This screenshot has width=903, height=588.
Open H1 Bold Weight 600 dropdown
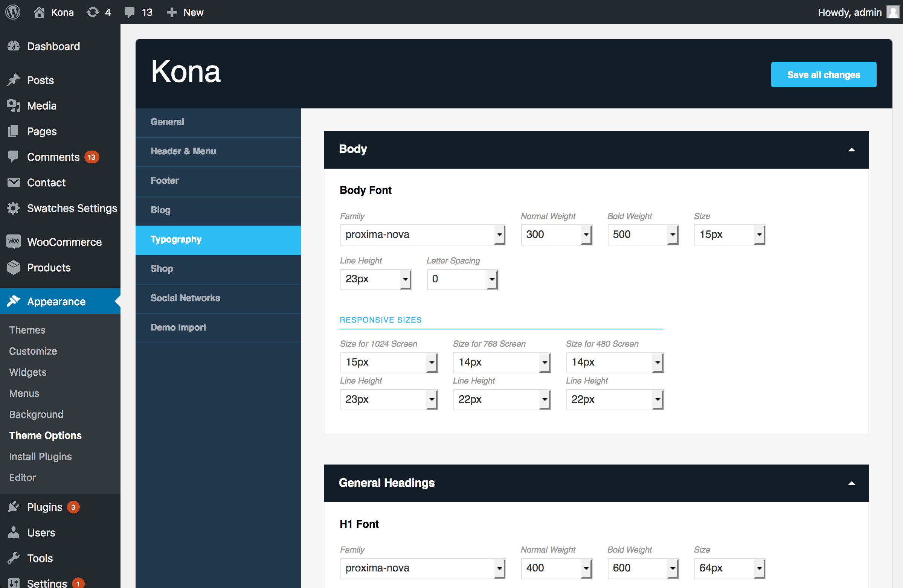tap(643, 568)
